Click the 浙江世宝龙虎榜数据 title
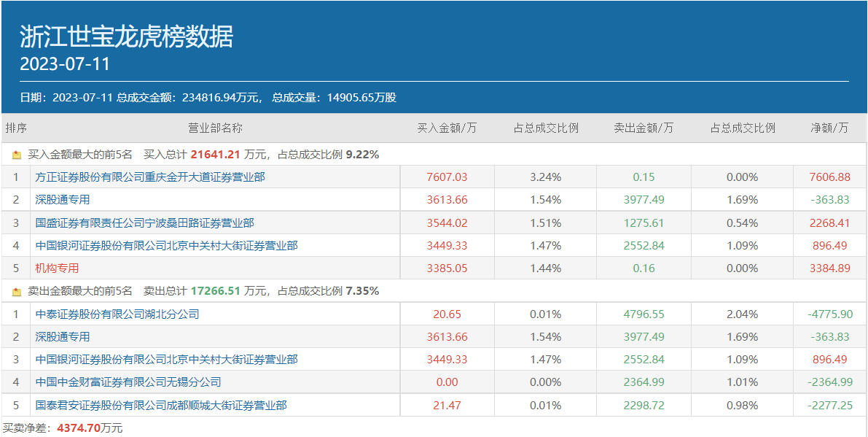The image size is (868, 437). [126, 36]
